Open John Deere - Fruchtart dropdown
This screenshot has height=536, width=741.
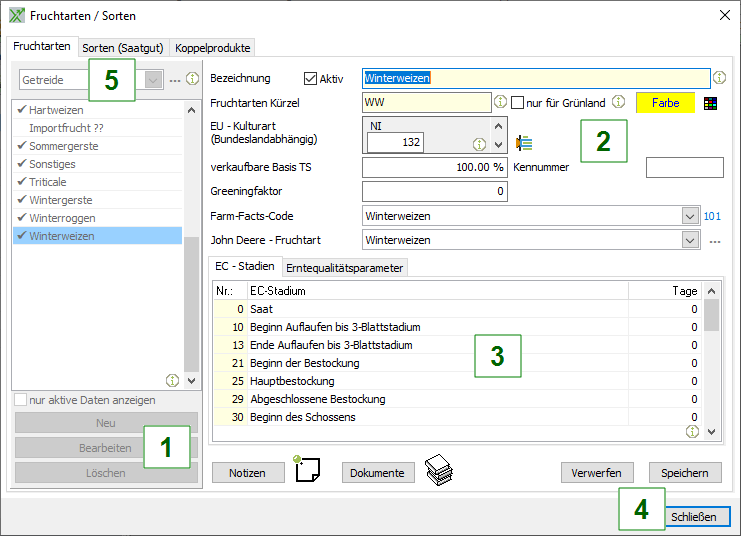689,240
